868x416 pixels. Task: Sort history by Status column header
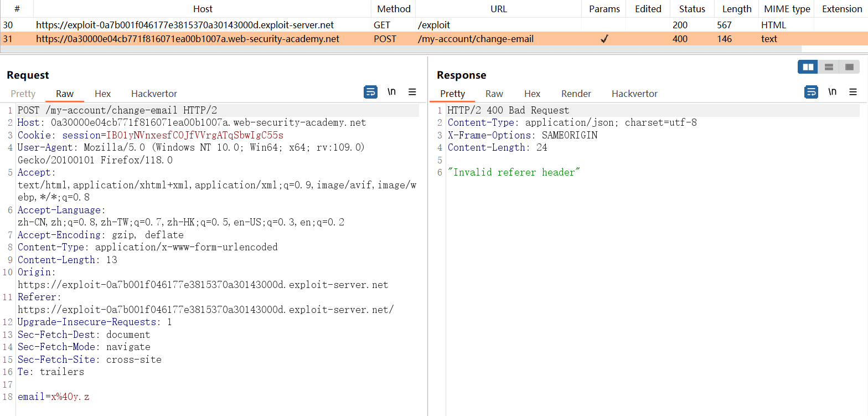tap(692, 9)
